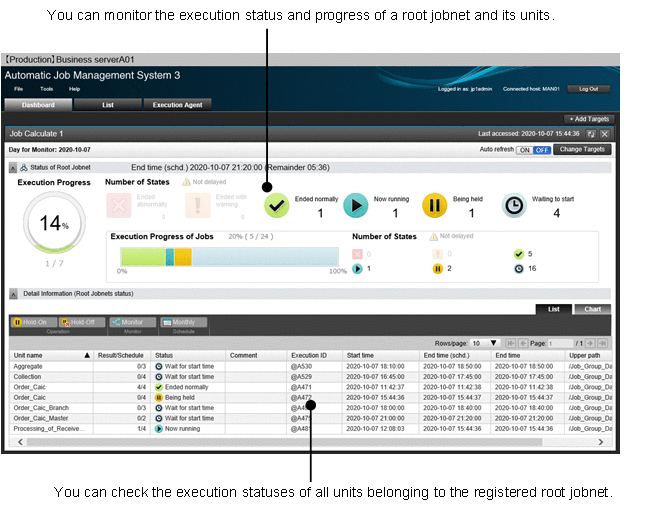
Task: Turn Auto refresh ON
Action: click(x=523, y=150)
